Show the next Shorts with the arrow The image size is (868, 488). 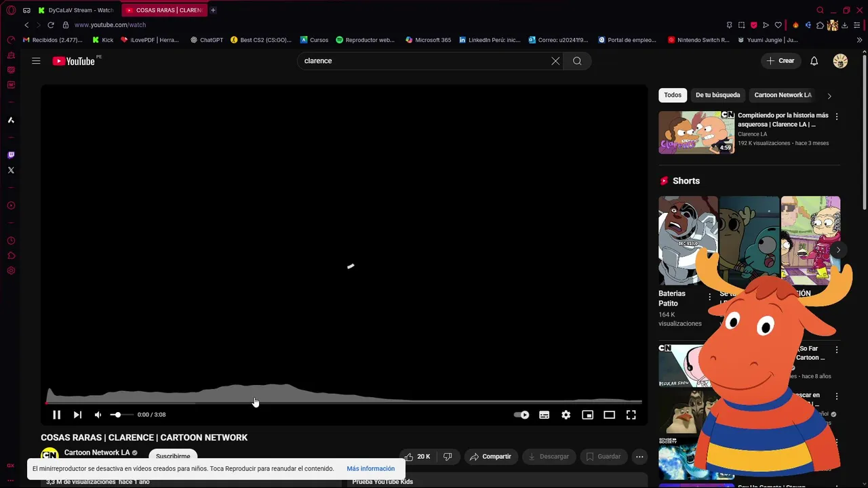point(838,250)
